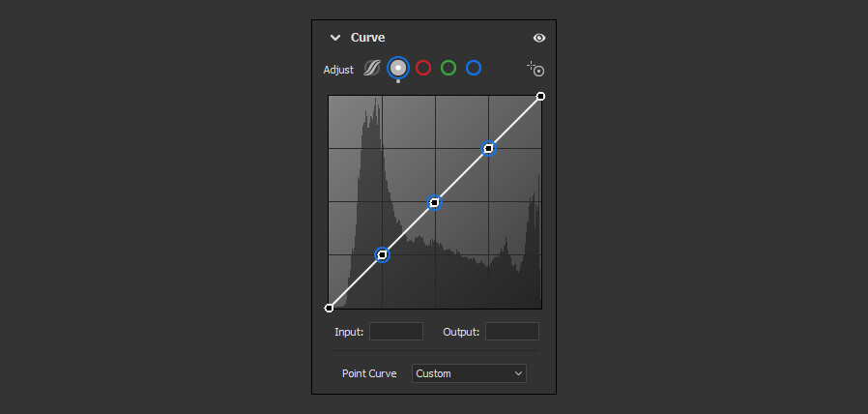Open the Point Curve dropdown
The height and width of the screenshot is (414, 868).
tap(469, 373)
